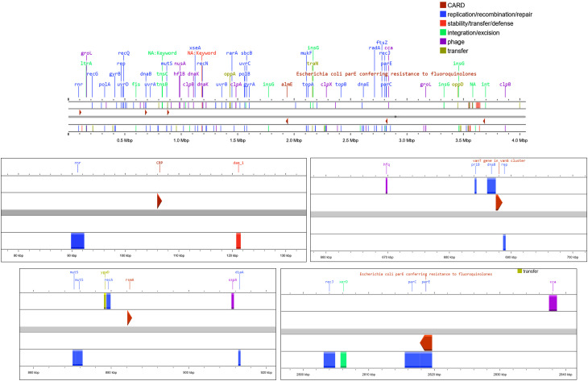Click the xseA gene label in the overview
This screenshot has width=588, height=381.
click(195, 48)
